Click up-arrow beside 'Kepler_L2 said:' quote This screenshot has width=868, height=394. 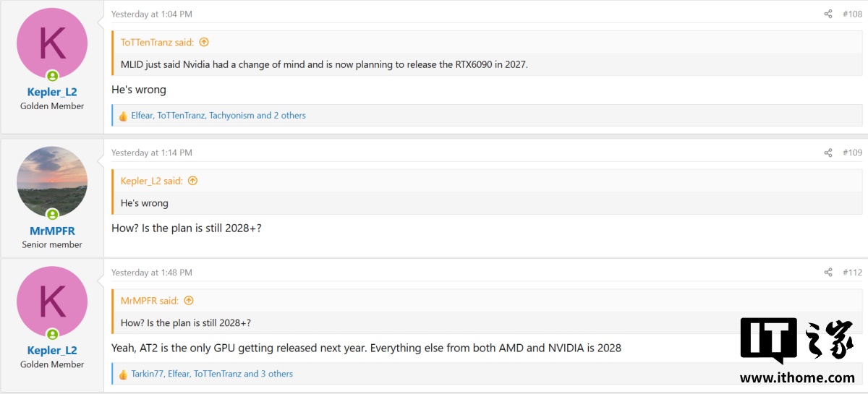[x=192, y=181]
